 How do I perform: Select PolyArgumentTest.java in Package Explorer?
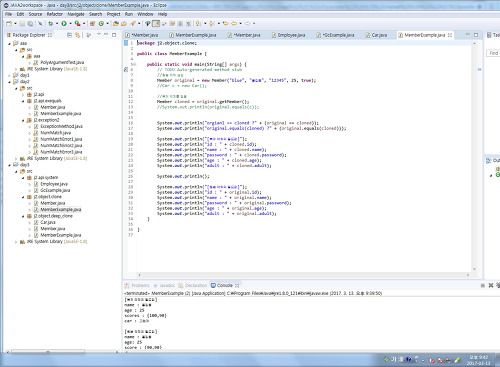(x=62, y=63)
